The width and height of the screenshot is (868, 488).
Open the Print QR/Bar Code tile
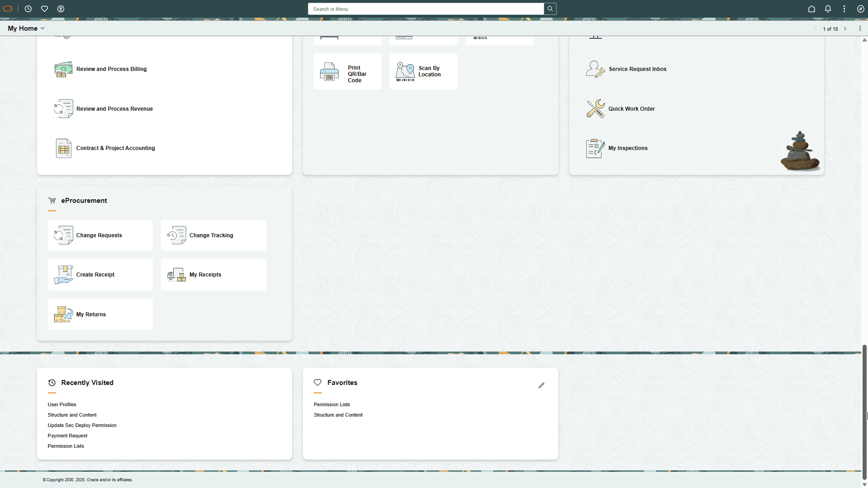coord(347,71)
